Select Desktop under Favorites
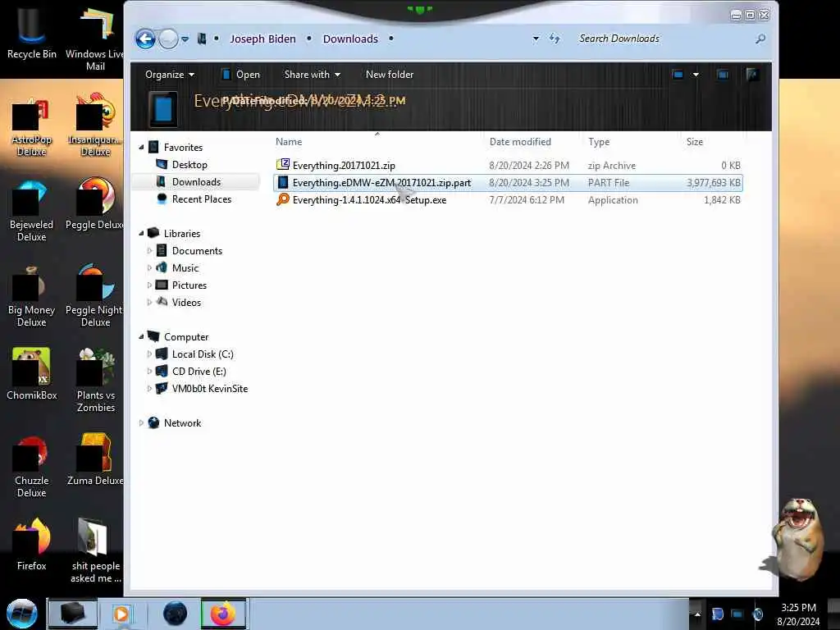This screenshot has height=630, width=840. click(189, 164)
